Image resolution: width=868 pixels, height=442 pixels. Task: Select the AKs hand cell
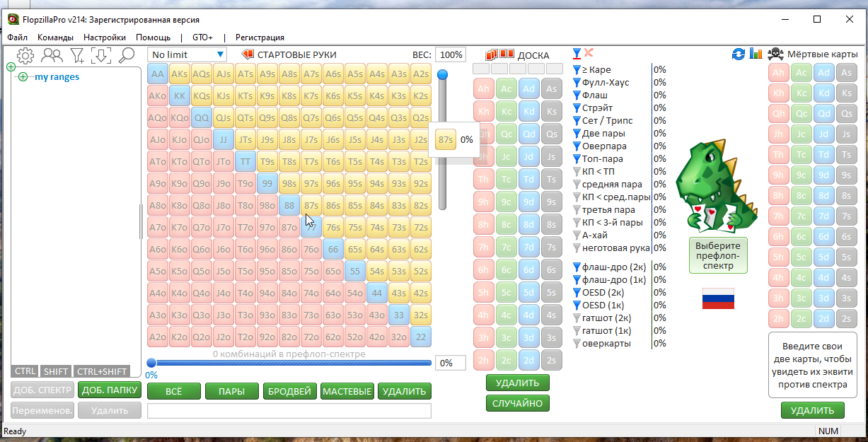pyautogui.click(x=180, y=74)
